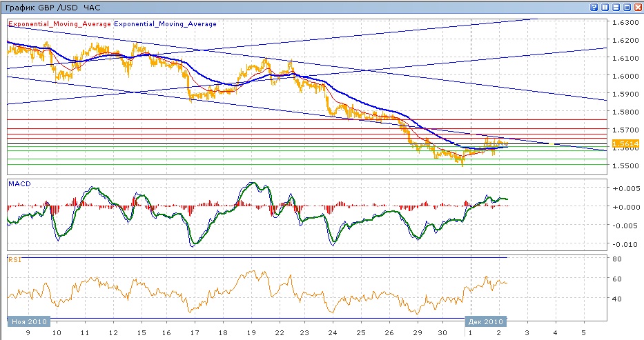Viewport: 644px width, 340px height.
Task: Click the 1.5500 price axis label
Action: [x=625, y=166]
